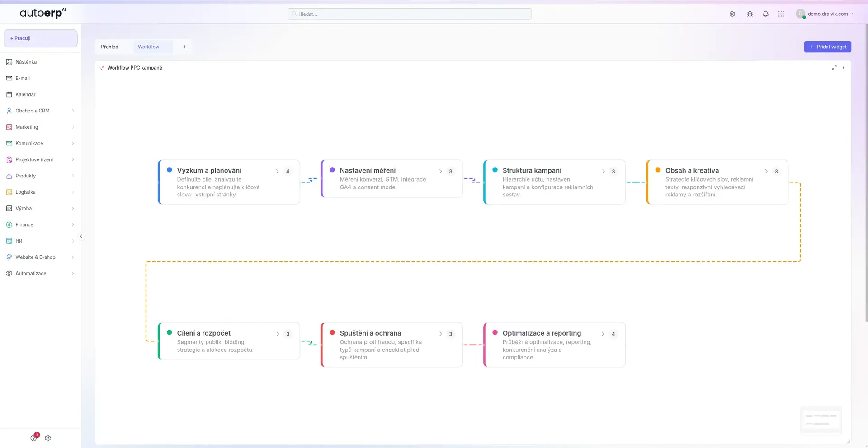Open the help icon with notification badge
Viewport: 868px width, 448px height.
tap(34, 438)
